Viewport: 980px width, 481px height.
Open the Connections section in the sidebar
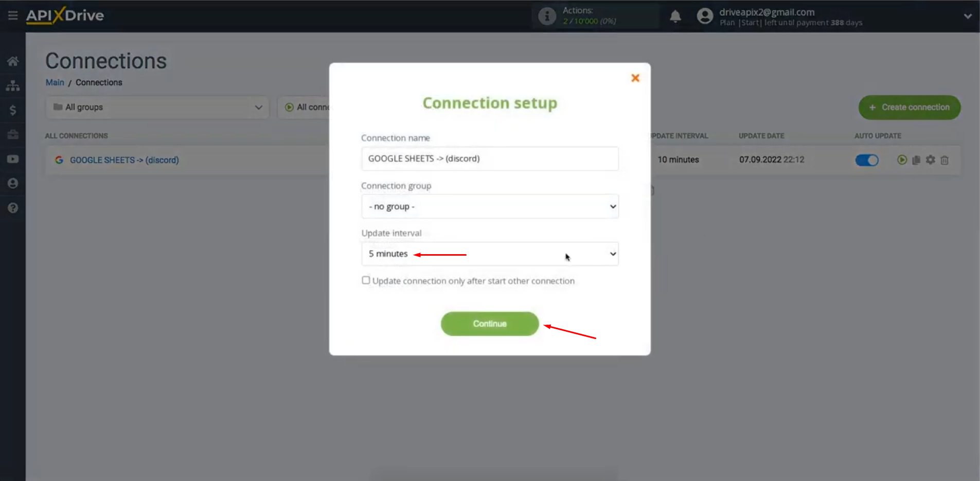[12, 85]
